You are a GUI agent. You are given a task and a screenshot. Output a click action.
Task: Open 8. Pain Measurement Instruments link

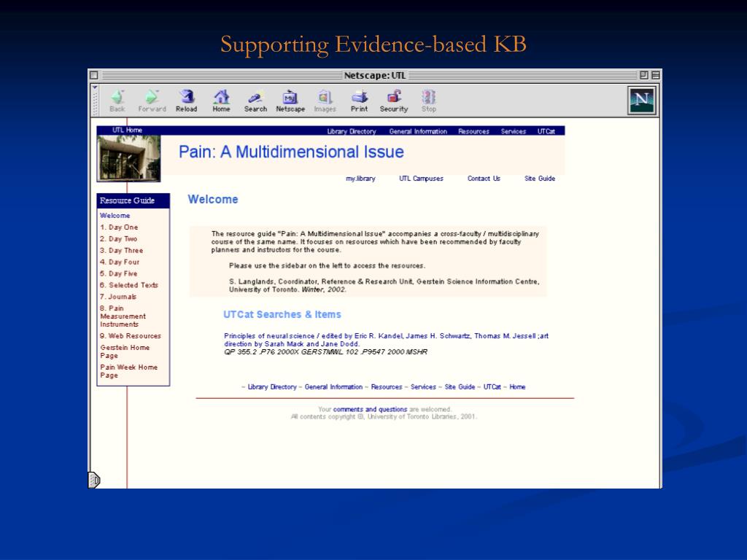click(123, 316)
